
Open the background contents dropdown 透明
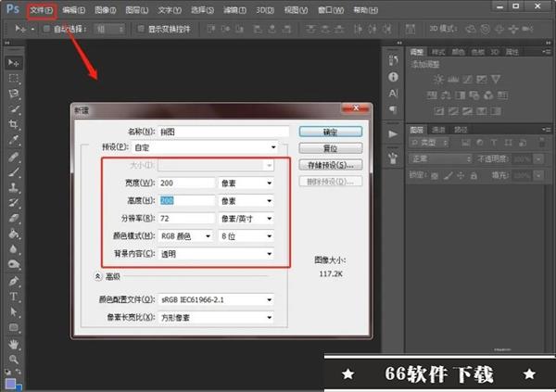216,254
